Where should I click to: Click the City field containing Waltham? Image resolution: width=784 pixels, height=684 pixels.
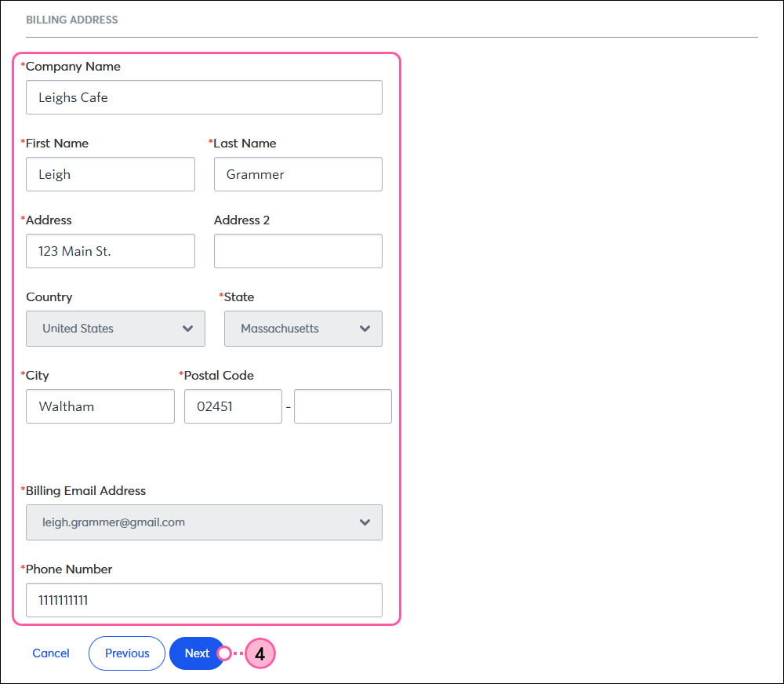pos(100,406)
